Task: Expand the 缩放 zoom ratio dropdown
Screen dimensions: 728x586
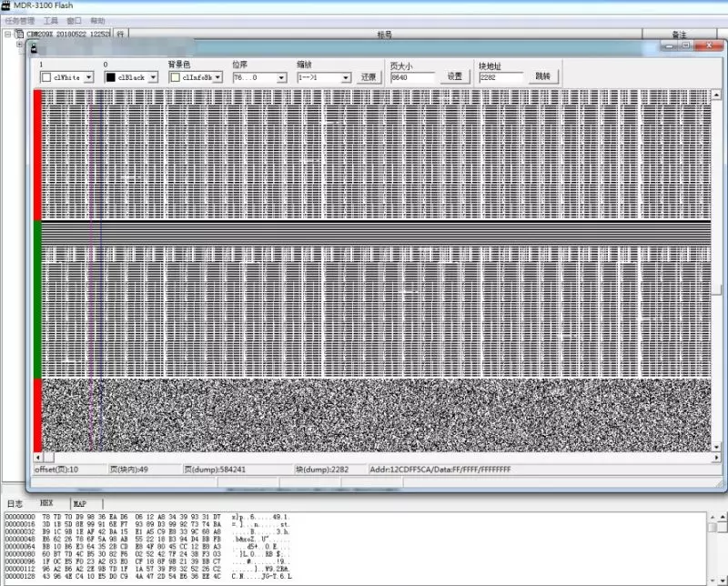Action: 346,77
